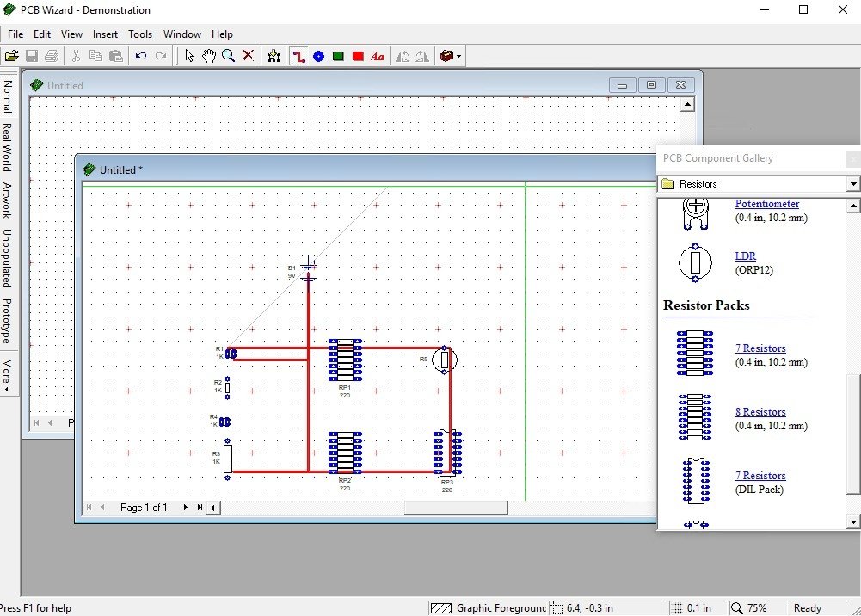Select the LDR component thumbnail in the gallery

click(x=695, y=263)
